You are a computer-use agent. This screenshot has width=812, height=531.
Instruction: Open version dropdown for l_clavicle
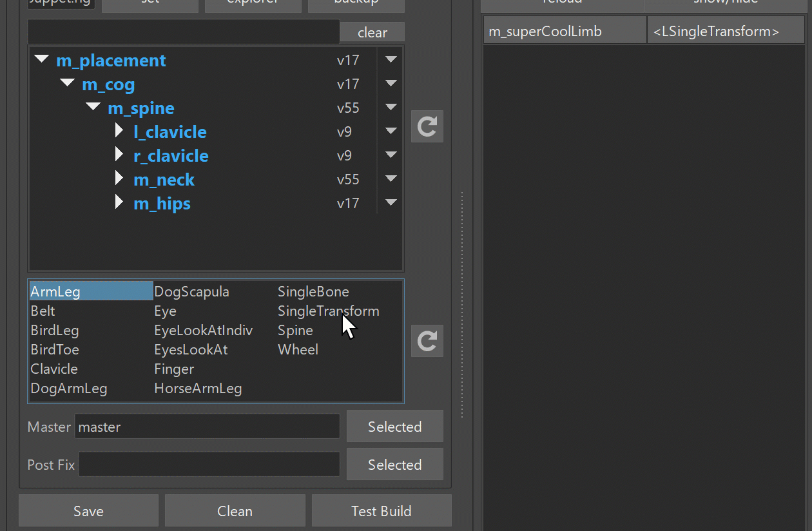pyautogui.click(x=391, y=131)
